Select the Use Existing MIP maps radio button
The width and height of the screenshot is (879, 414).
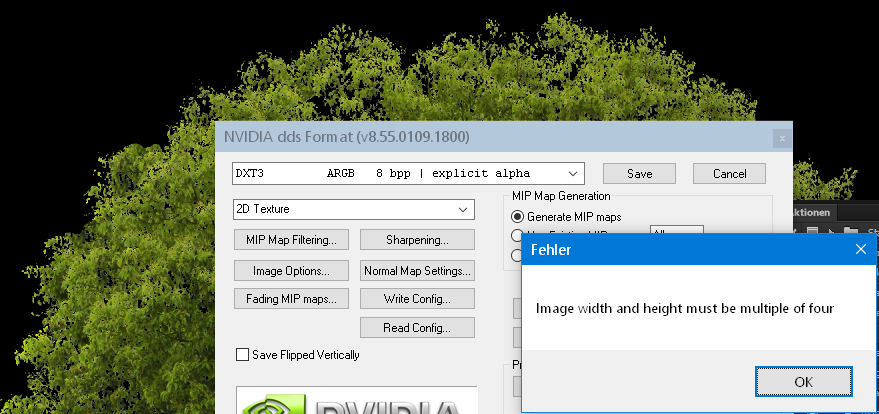[516, 235]
